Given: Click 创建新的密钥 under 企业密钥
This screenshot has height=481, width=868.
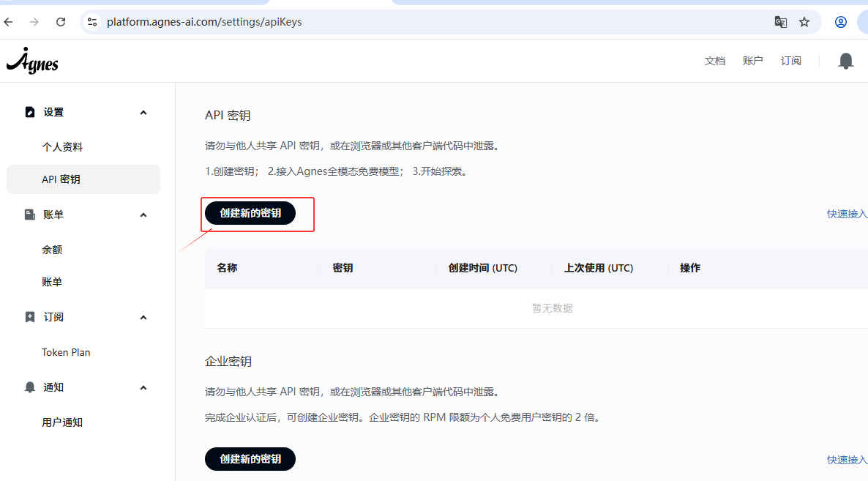Looking at the screenshot, I should (250, 459).
